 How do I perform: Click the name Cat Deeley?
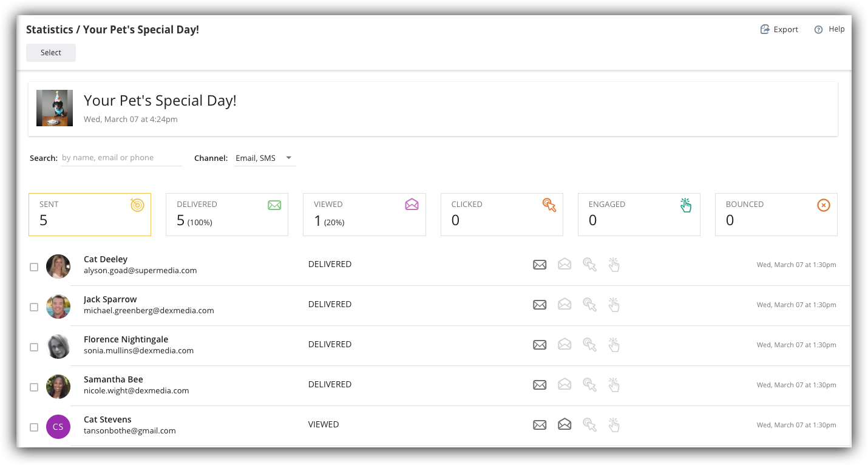106,259
